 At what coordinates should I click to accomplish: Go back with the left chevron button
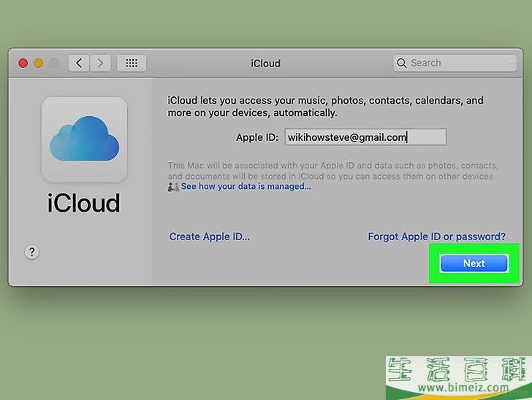(x=79, y=63)
